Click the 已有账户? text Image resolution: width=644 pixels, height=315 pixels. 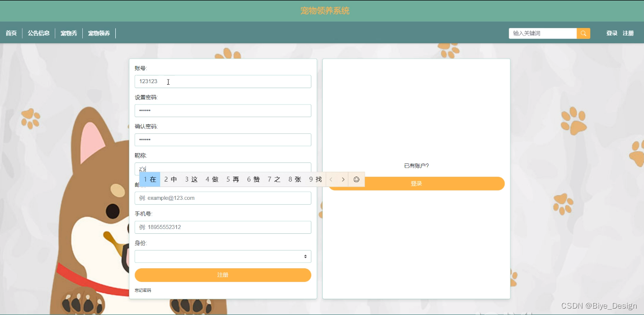416,166
